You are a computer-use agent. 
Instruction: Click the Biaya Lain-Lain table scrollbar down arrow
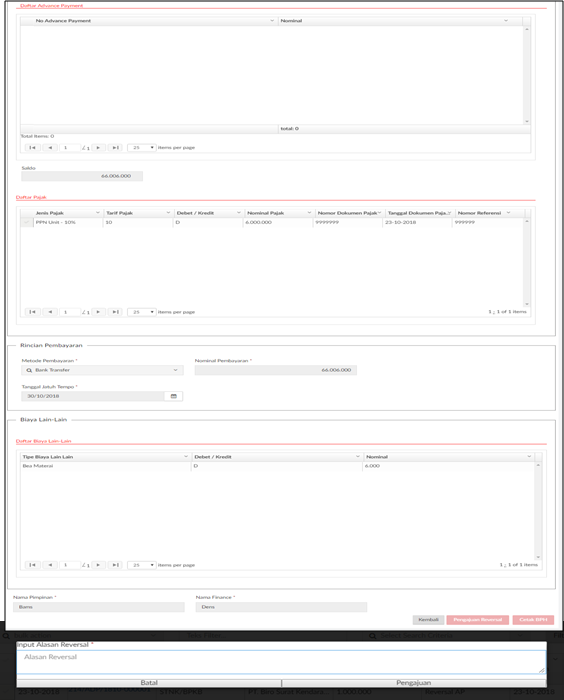click(x=538, y=557)
